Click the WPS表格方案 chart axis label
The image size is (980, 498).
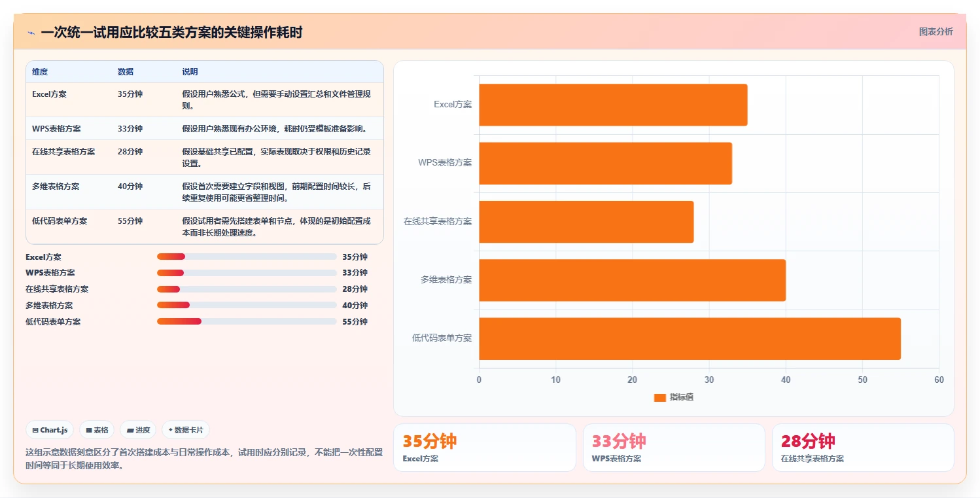point(445,163)
